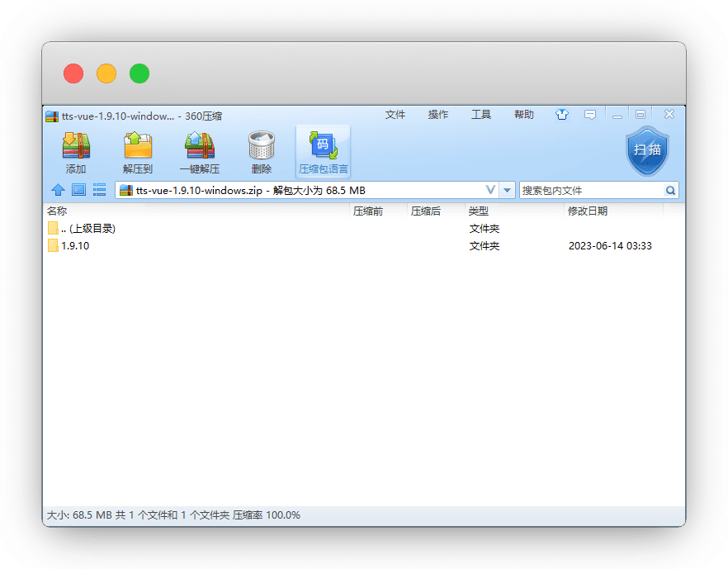Click the 压缩包语言 (Archive language) icon
Image resolution: width=728 pixels, height=569 pixels.
(323, 146)
